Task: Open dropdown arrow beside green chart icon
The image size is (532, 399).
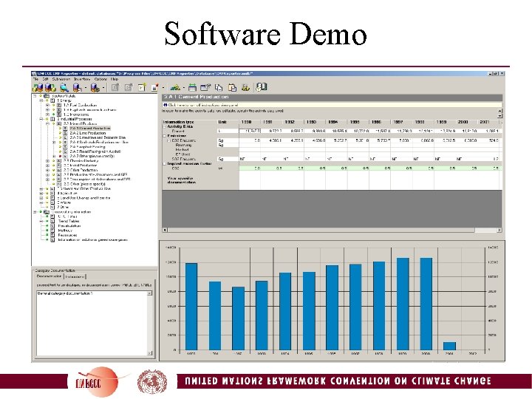Action: click(x=183, y=88)
